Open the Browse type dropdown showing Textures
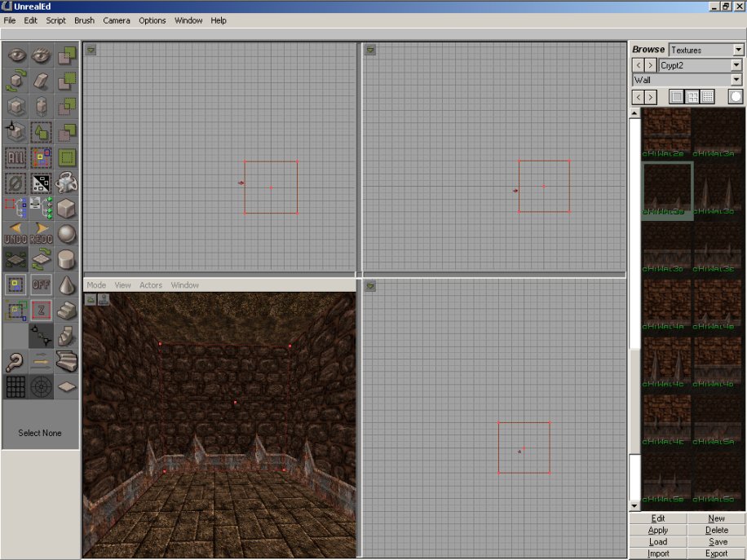 click(x=738, y=50)
